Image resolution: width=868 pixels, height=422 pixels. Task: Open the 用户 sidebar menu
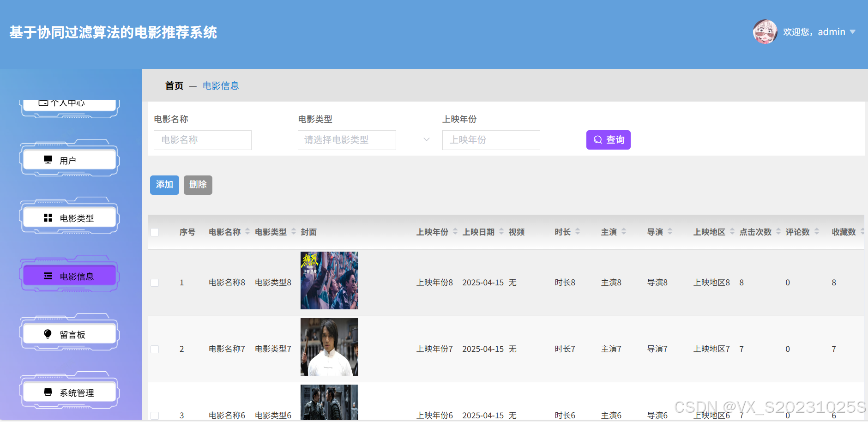pyautogui.click(x=69, y=160)
